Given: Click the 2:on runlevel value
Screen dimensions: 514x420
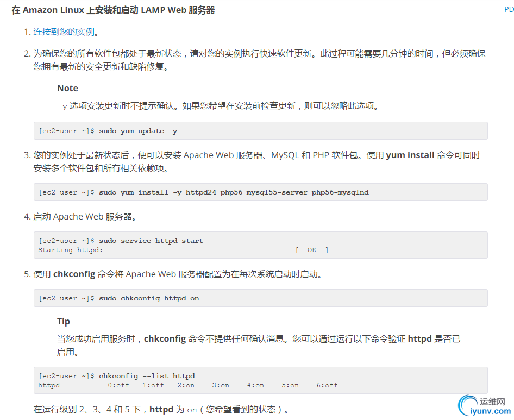Looking at the screenshot, I should [186, 385].
